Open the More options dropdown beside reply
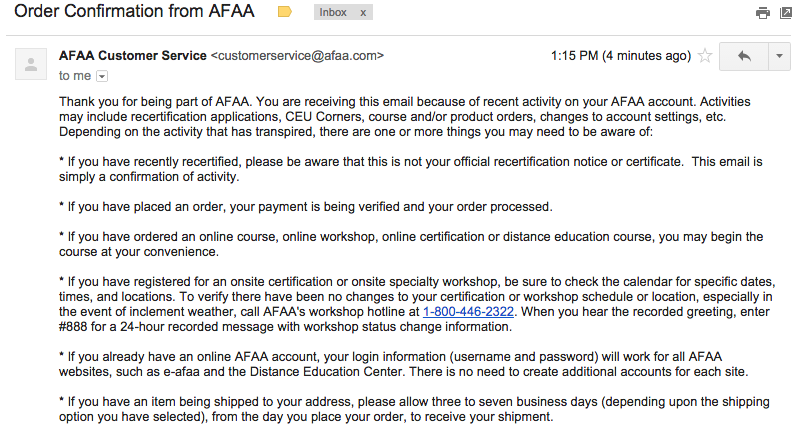Image resolution: width=805 pixels, height=431 pixels. pos(779,56)
